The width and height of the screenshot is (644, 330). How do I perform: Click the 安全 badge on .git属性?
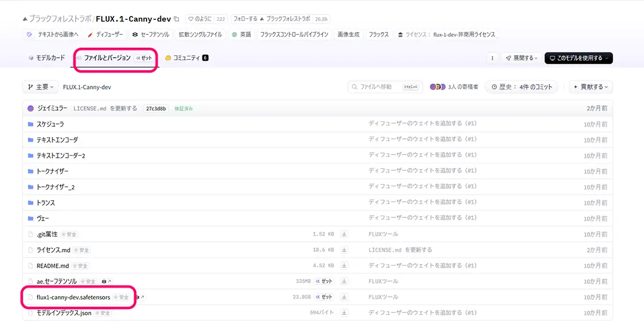(70, 234)
